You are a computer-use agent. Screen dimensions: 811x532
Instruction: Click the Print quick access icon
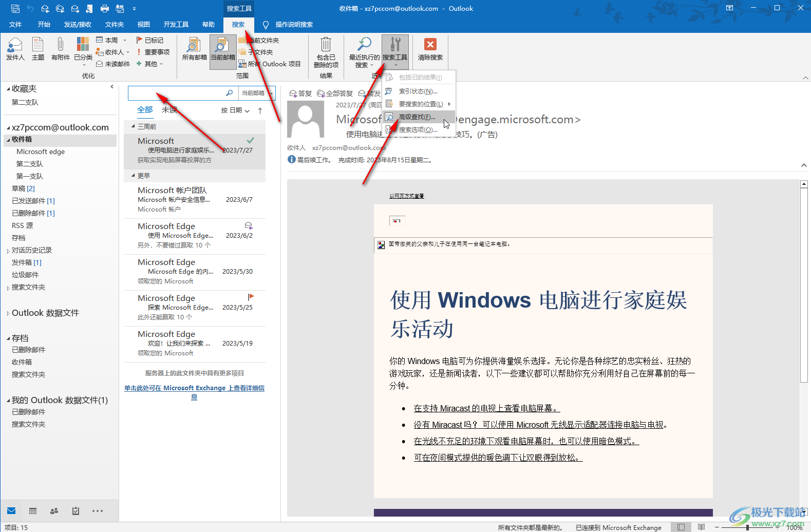105,8
